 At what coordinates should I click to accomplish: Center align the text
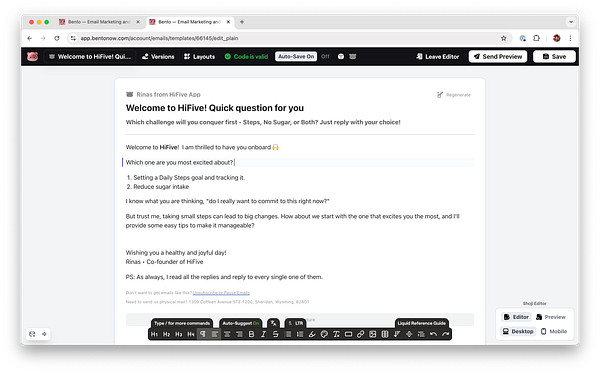point(227,334)
